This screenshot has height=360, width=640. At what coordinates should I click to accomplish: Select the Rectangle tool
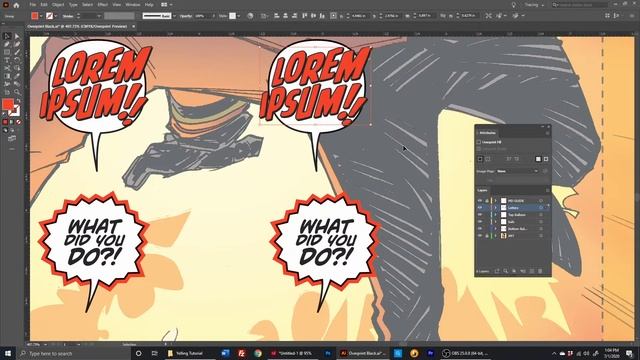point(7,52)
